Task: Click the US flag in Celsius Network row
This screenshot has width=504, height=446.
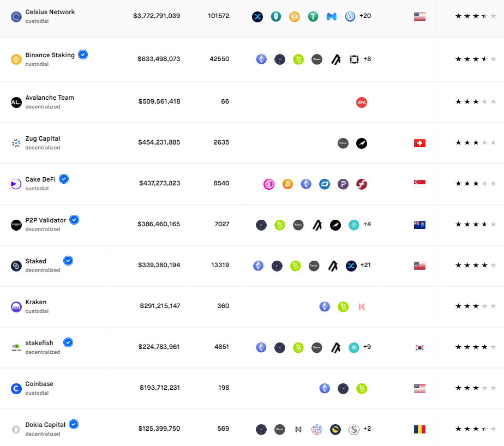Action: click(x=420, y=17)
